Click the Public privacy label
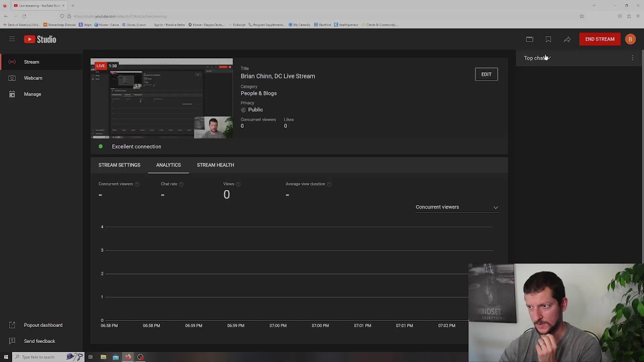 click(255, 110)
